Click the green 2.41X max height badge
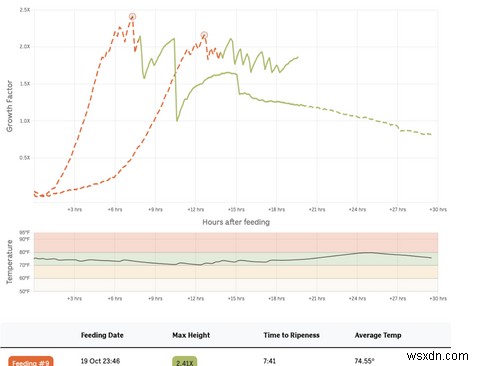The image size is (480, 366). (x=185, y=362)
